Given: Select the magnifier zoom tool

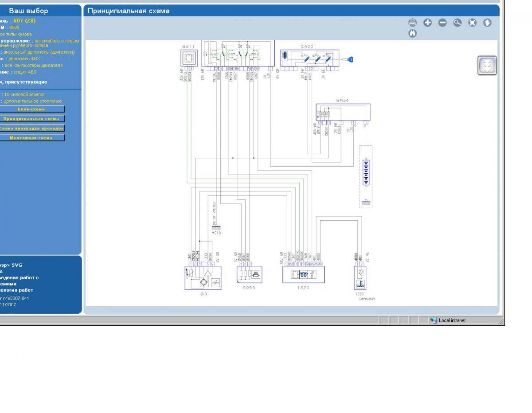Looking at the screenshot, I should pos(457,23).
